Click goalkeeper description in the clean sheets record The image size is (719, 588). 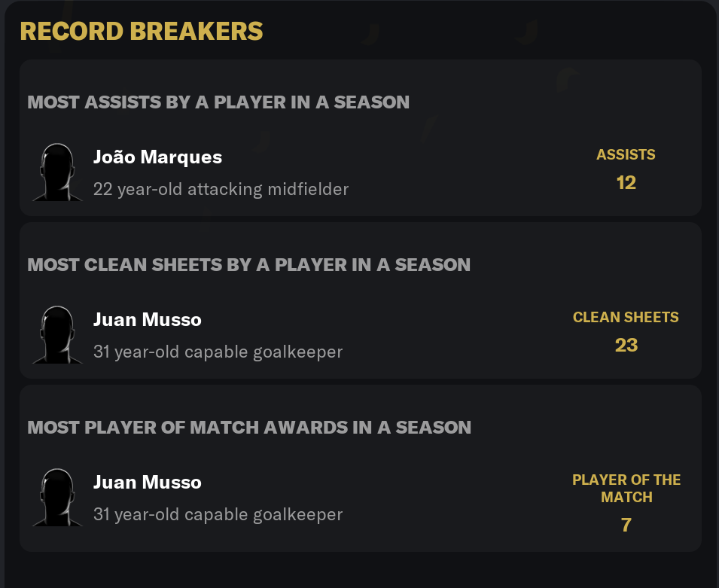click(218, 352)
